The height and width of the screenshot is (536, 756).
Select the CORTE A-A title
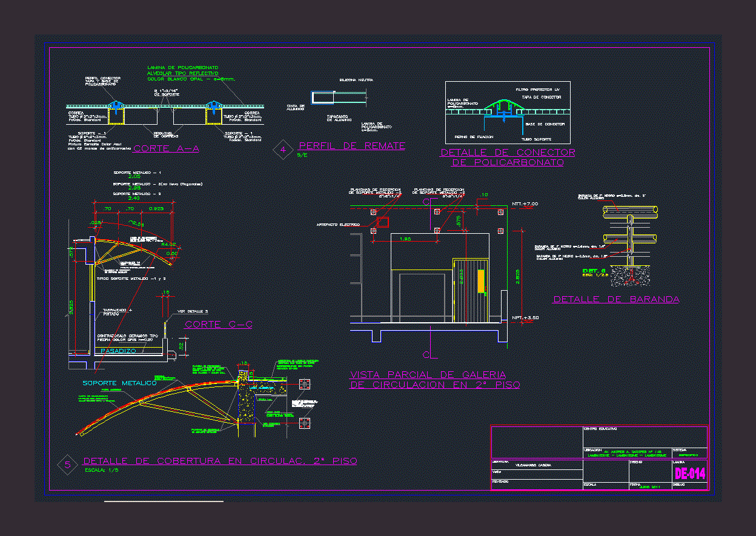(x=166, y=148)
